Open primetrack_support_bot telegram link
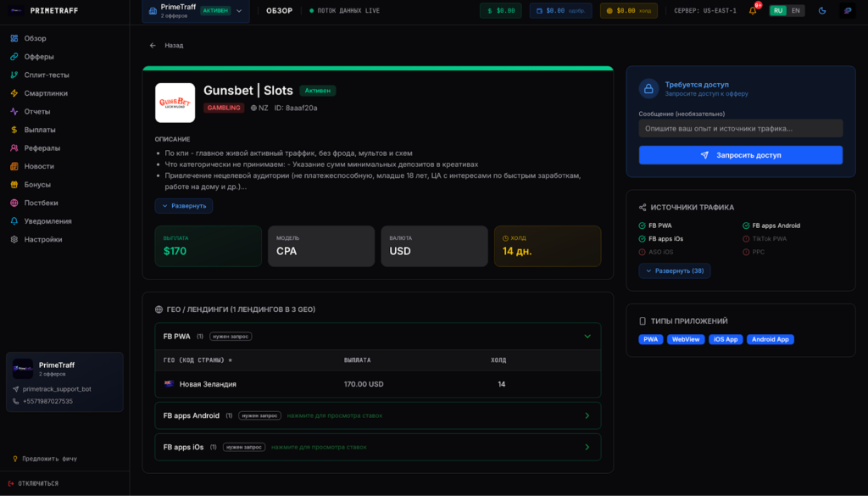The height and width of the screenshot is (496, 868). [x=57, y=389]
